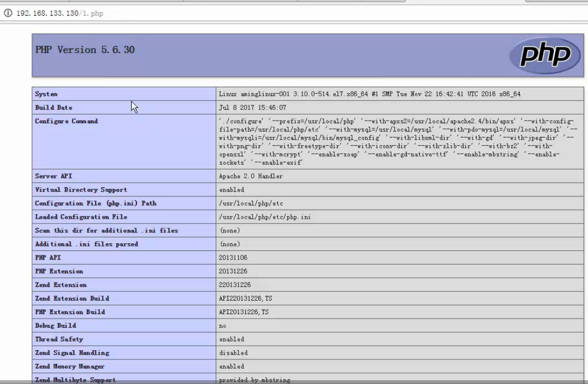588x384 pixels.
Task: Select the Zend Memory Manager label
Action: point(70,367)
